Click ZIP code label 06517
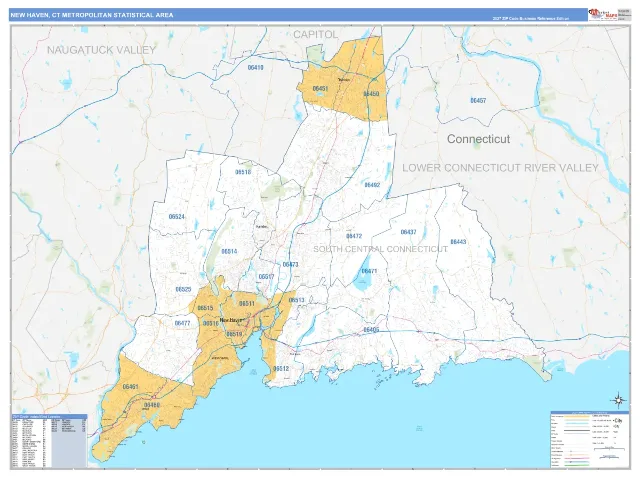640x480 pixels. coord(267,277)
